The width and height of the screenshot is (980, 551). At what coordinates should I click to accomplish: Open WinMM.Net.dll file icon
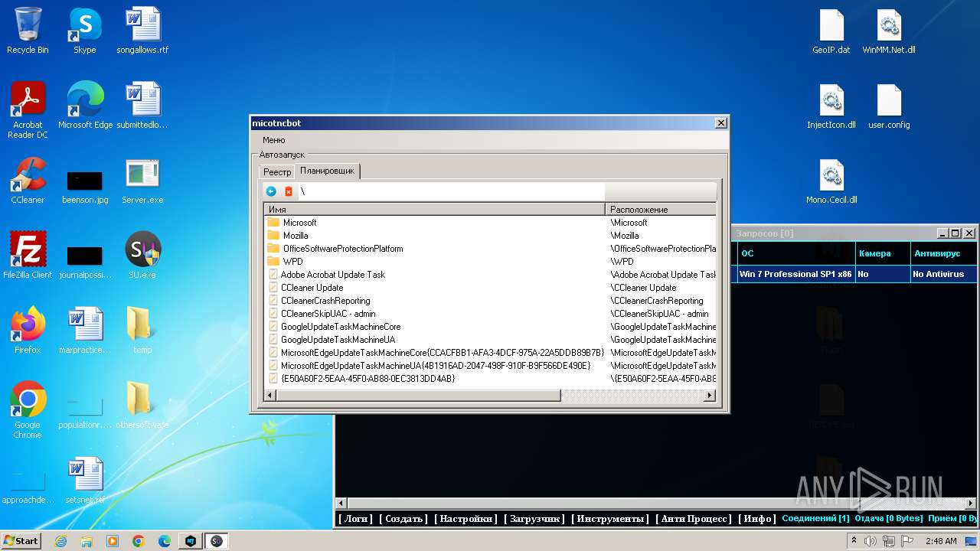pyautogui.click(x=889, y=31)
